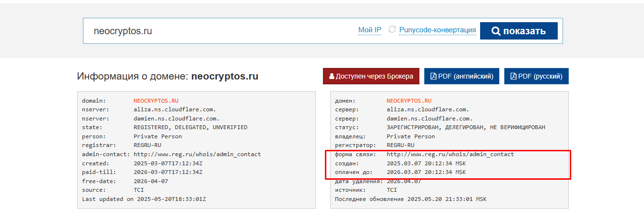Click the person icon on the Broker button
This screenshot has width=644, height=213.
click(332, 76)
